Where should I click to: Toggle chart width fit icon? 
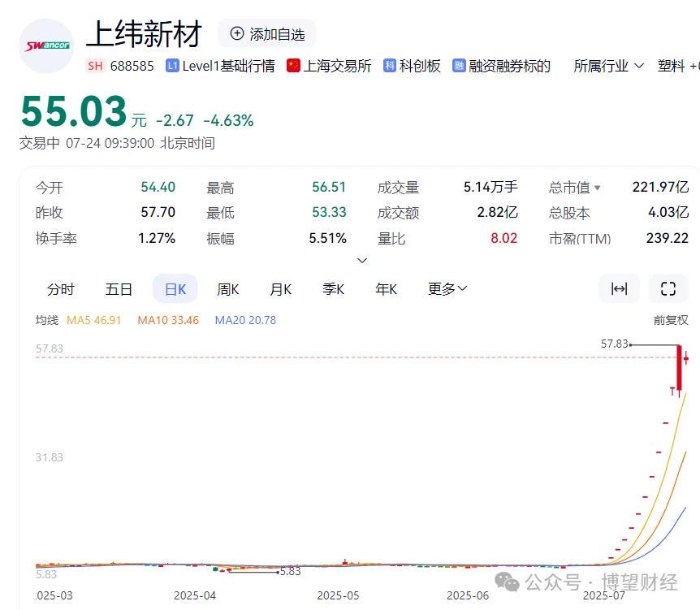click(x=619, y=289)
